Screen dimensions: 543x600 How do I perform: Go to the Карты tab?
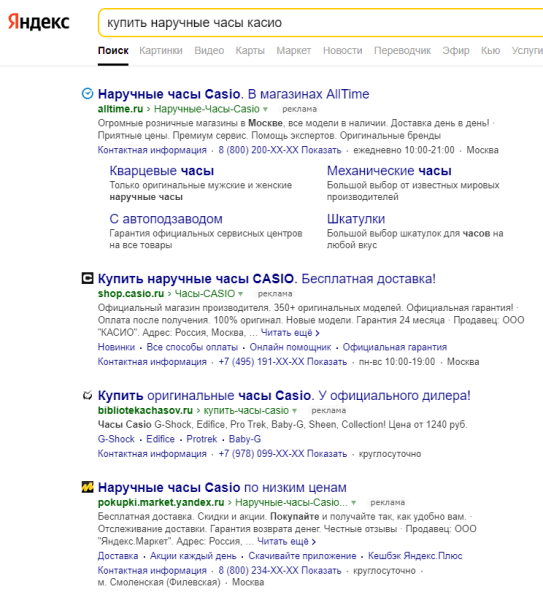click(250, 51)
